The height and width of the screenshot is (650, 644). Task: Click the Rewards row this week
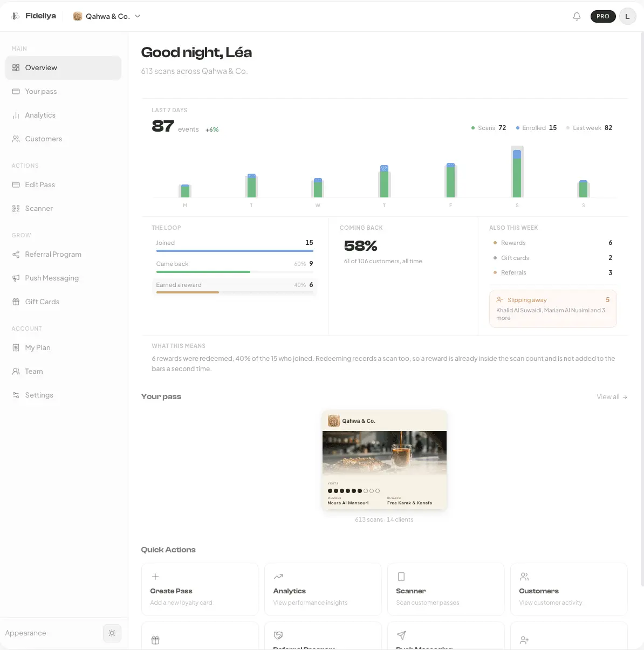pos(553,243)
